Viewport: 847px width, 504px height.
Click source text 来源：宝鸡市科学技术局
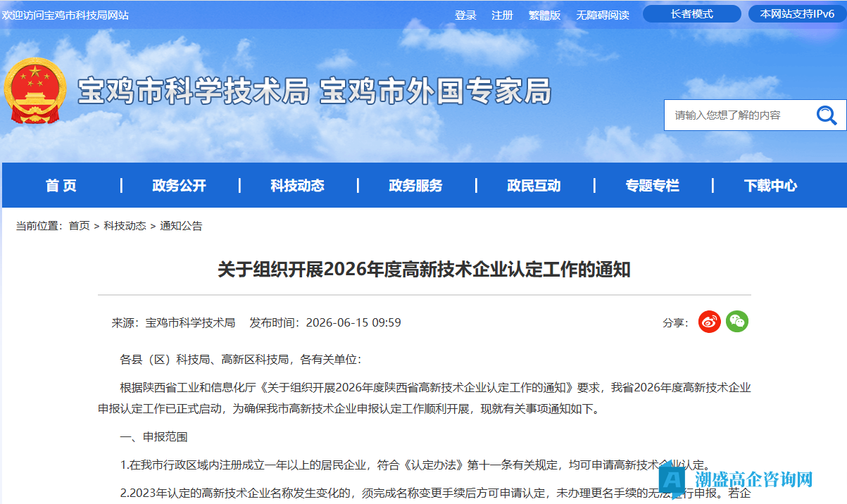[173, 323]
